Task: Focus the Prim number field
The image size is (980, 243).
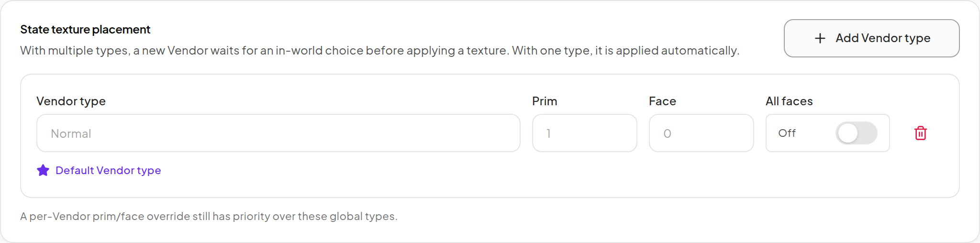Action: [584, 133]
